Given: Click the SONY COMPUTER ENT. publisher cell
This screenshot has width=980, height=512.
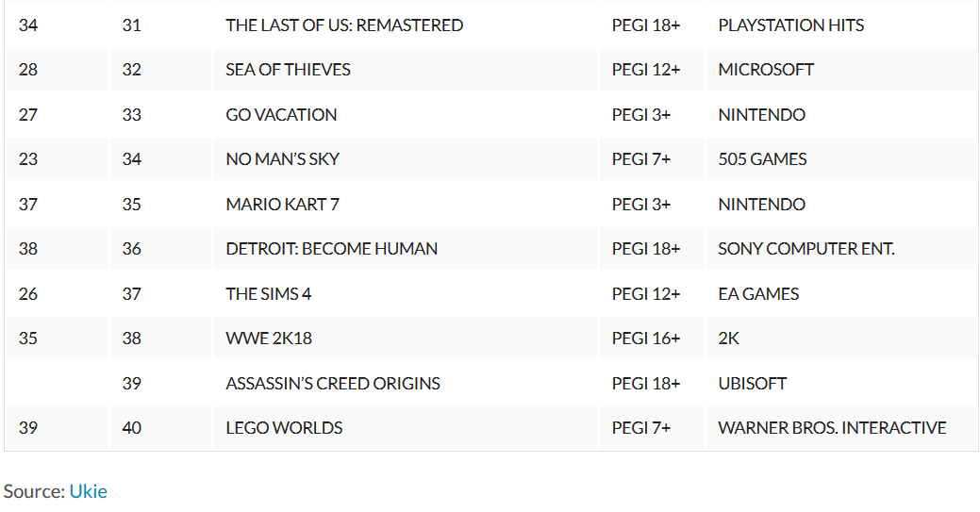Looking at the screenshot, I should [806, 249].
